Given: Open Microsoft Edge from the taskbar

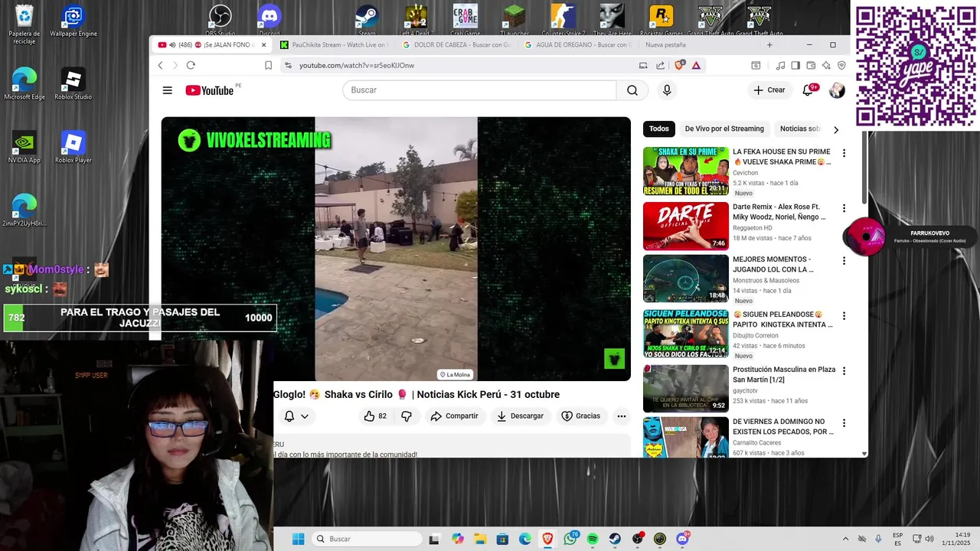Looking at the screenshot, I should [525, 539].
